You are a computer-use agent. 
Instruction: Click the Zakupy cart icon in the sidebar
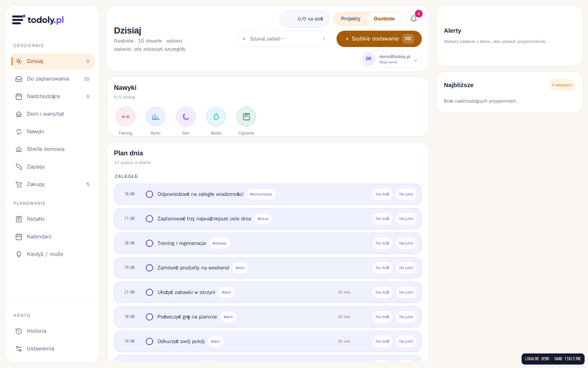19,184
